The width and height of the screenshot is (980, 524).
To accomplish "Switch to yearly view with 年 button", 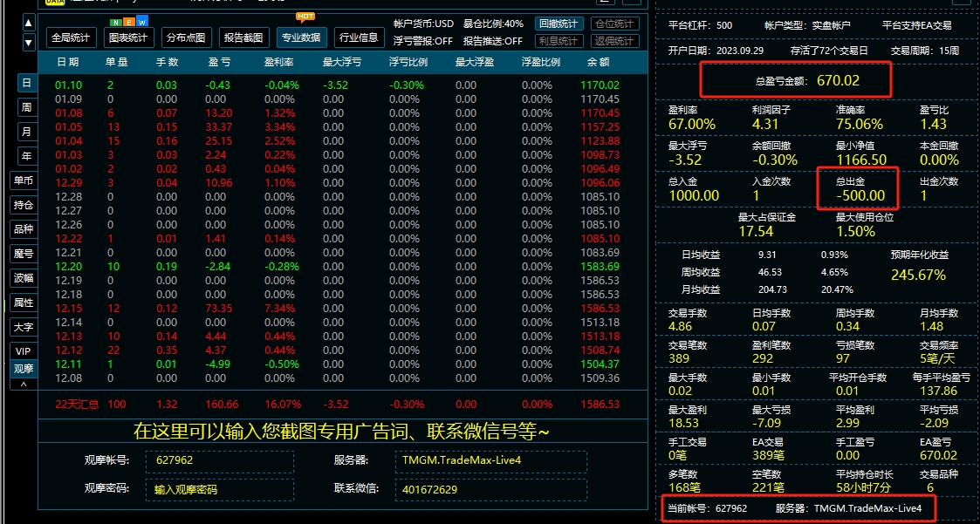I will pyautogui.click(x=26, y=156).
